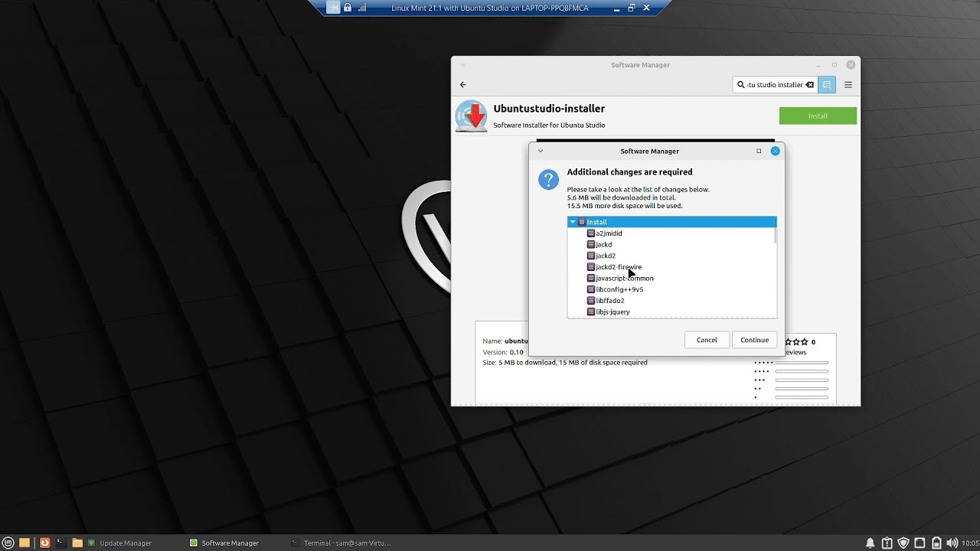The width and height of the screenshot is (980, 551).
Task: Click the 15.5 MB disk space text
Action: [x=625, y=206]
